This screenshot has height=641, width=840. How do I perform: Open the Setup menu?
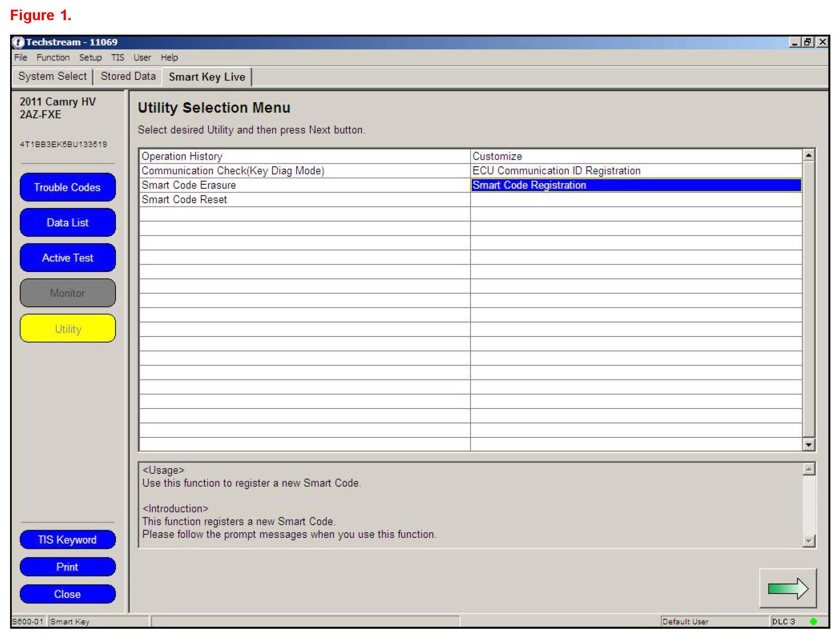[90, 57]
